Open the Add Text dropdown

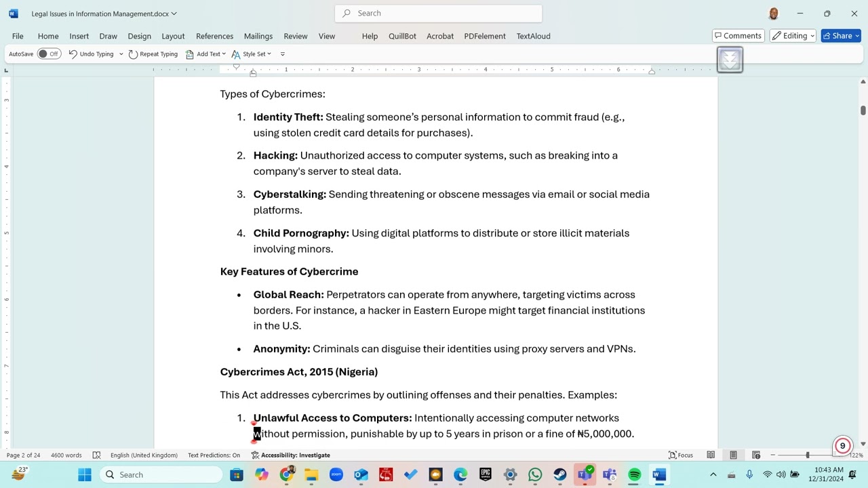tap(205, 54)
